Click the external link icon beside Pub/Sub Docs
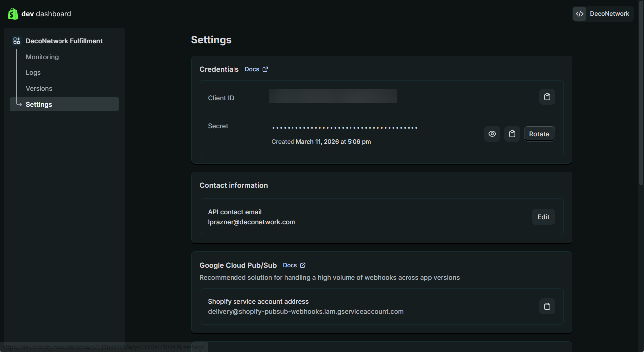 coord(303,265)
